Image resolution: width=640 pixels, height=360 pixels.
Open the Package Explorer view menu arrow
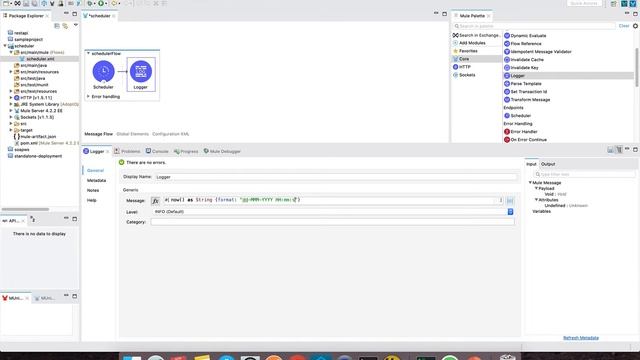[76, 25]
